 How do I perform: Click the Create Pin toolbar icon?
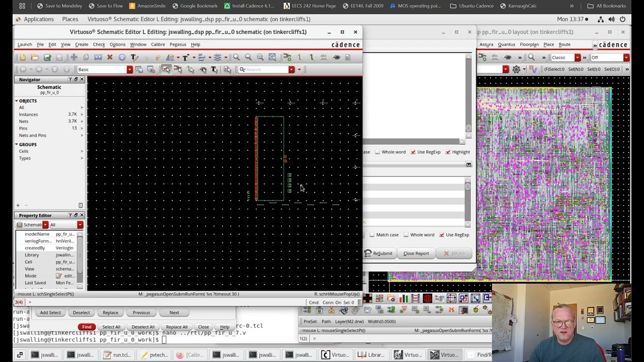point(336,57)
